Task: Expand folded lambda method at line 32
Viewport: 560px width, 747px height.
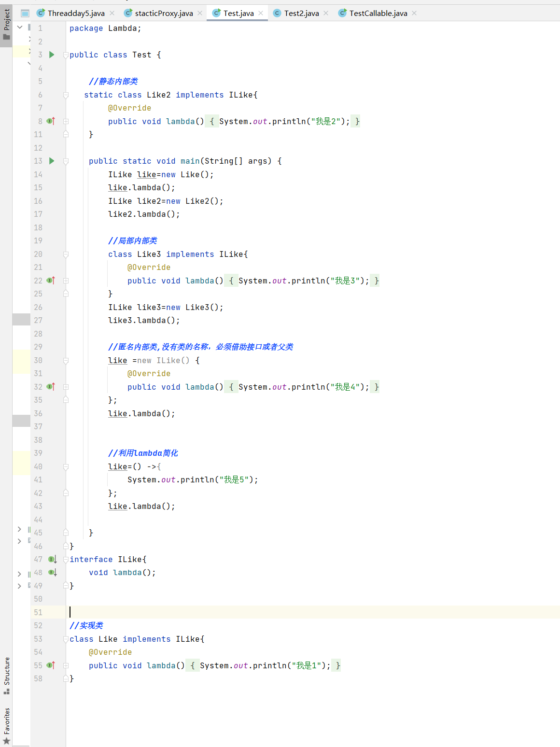Action: coord(66,387)
